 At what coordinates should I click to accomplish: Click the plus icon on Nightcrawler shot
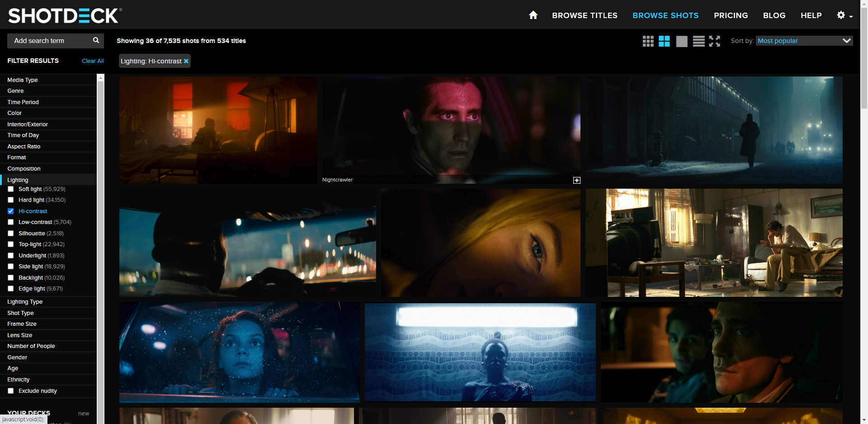[577, 180]
